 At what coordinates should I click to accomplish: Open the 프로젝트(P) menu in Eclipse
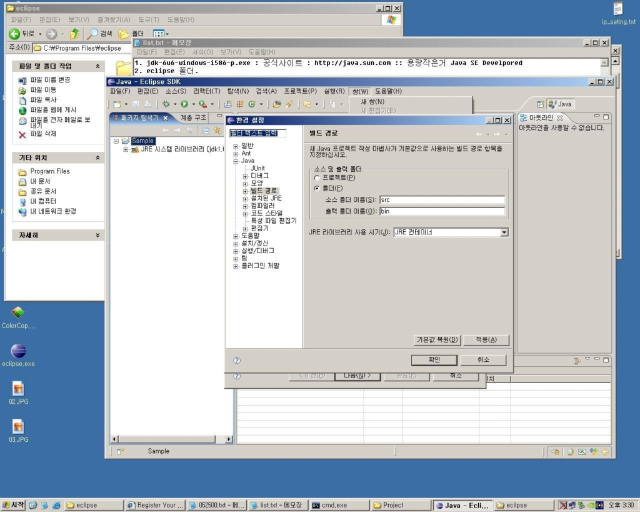(x=300, y=91)
